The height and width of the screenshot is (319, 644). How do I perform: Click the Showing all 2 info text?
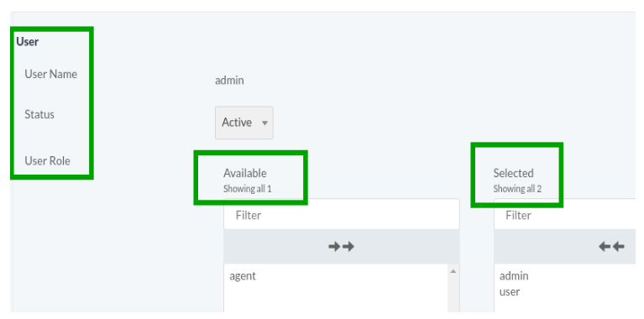[x=517, y=189]
